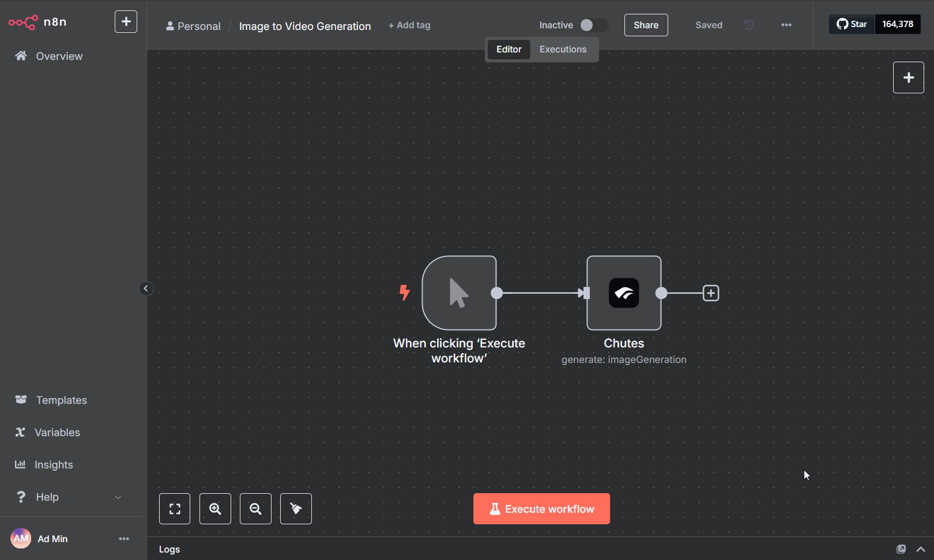Viewport: 934px width, 560px height.
Task: Click the generate: imageGeneration subtitle
Action: pyautogui.click(x=624, y=360)
